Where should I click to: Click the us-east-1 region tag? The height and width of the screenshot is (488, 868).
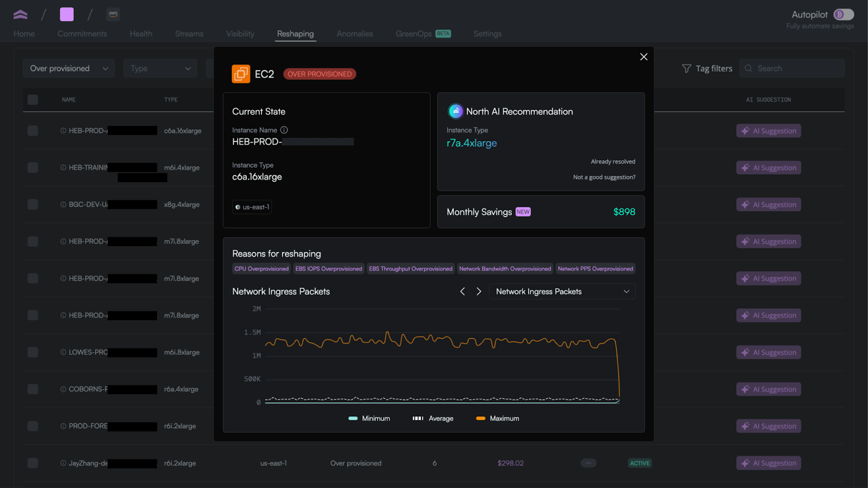point(252,207)
